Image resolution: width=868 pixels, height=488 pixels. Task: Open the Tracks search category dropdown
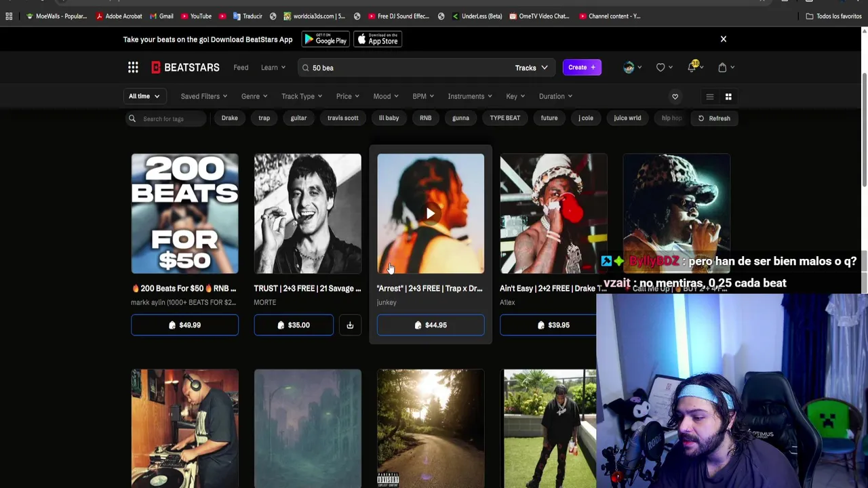click(x=531, y=68)
